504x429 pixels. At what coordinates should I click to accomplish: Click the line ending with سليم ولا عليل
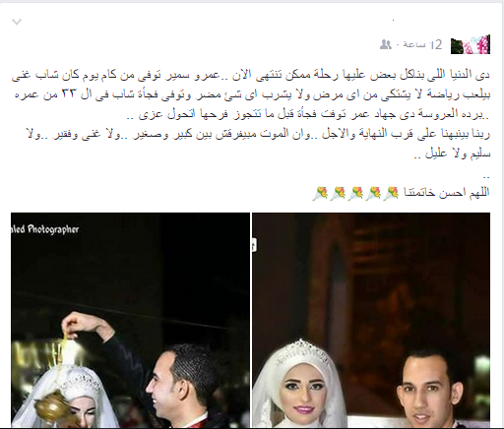pyautogui.click(x=452, y=153)
